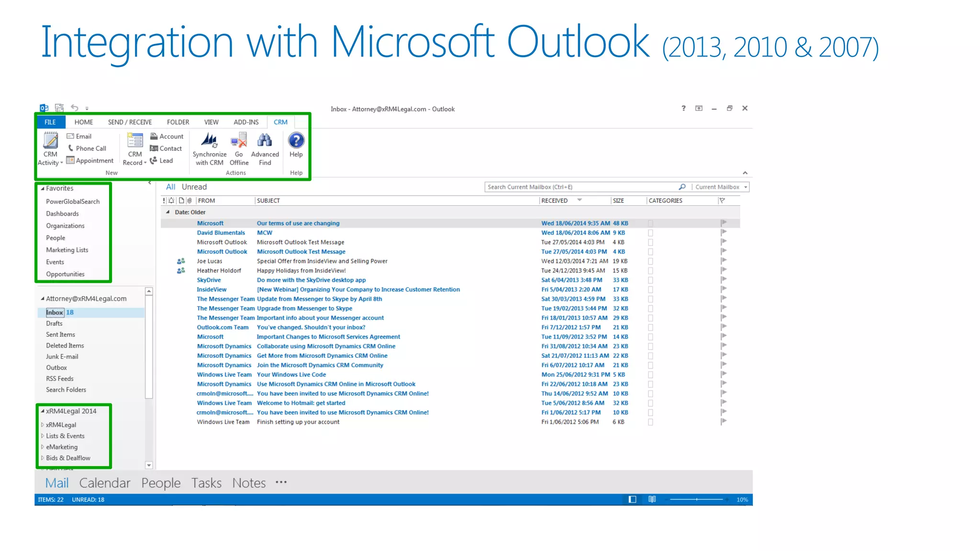Viewport: 980px width, 551px height.
Task: Click the Undo quick access icon
Action: pyautogui.click(x=75, y=108)
